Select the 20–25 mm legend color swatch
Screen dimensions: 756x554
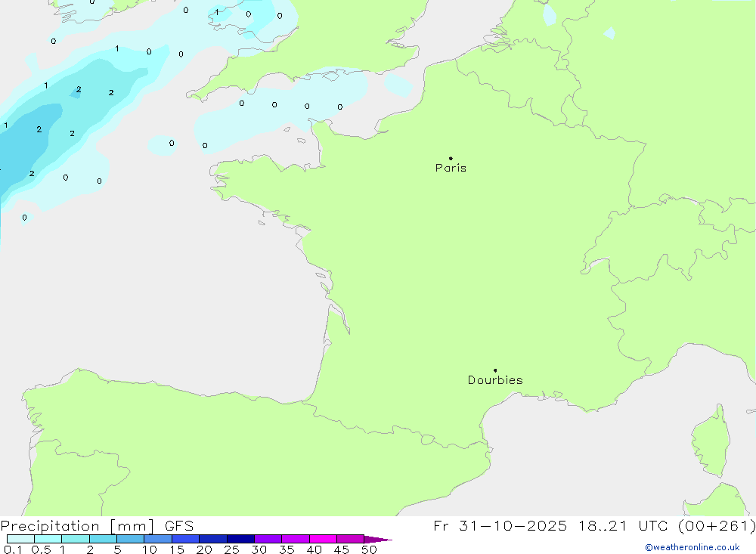click(x=213, y=539)
